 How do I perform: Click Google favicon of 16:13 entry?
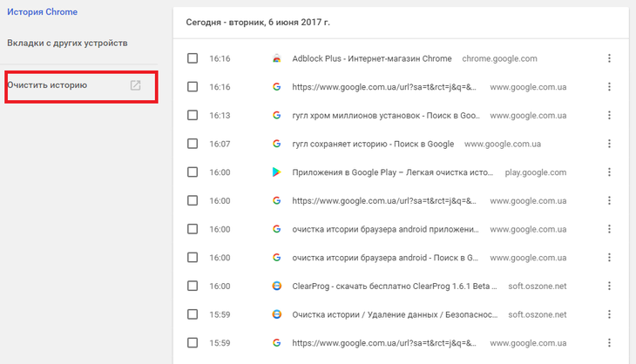pyautogui.click(x=276, y=115)
